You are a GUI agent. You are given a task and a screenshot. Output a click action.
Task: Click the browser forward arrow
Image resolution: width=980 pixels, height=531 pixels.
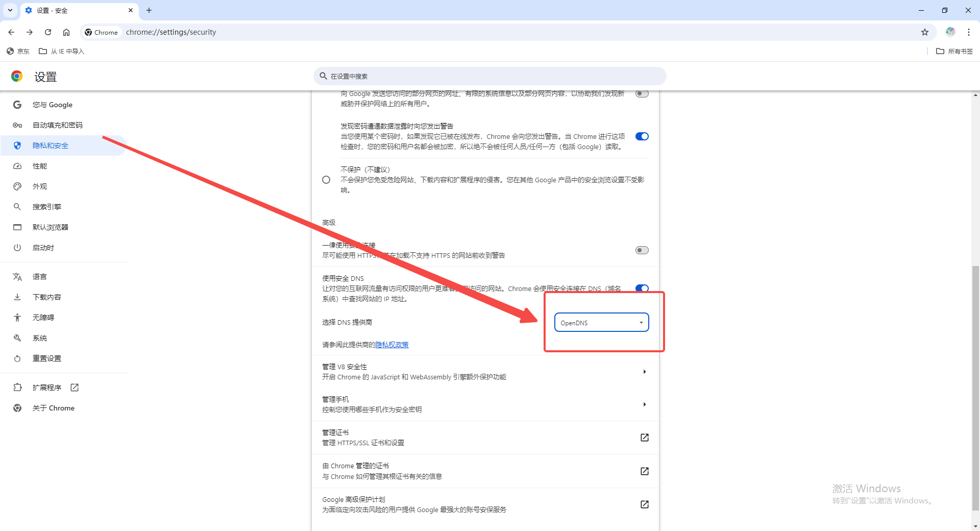point(30,32)
